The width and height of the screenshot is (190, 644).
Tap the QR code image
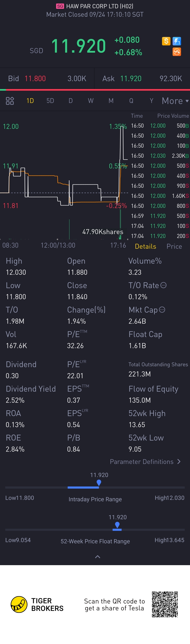tap(165, 604)
